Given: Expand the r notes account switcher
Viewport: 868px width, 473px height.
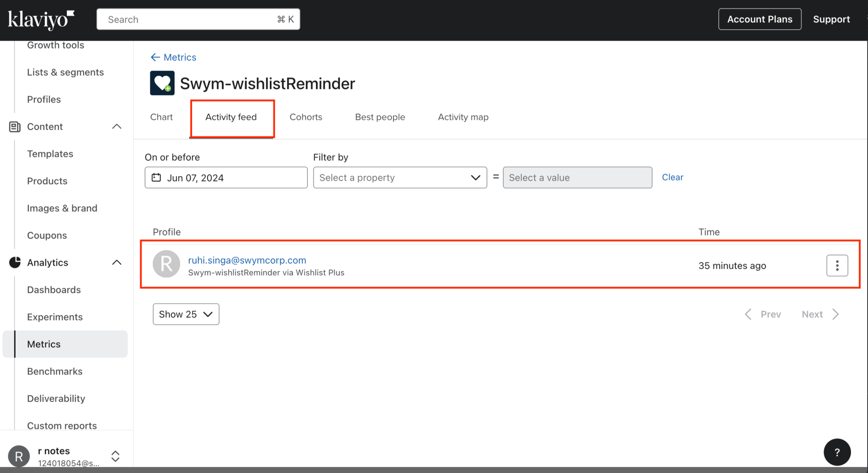Looking at the screenshot, I should (x=115, y=456).
